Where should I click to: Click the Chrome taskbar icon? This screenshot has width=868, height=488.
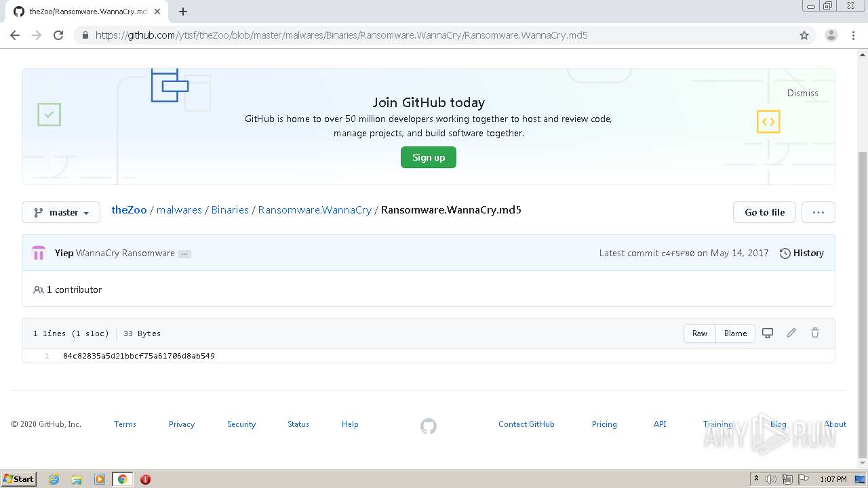point(123,479)
